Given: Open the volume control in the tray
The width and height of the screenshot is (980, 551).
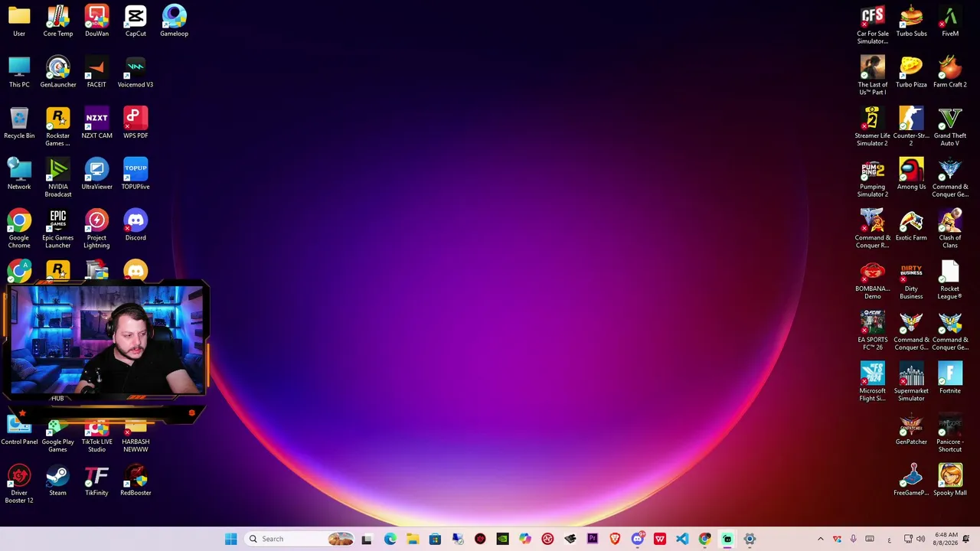Looking at the screenshot, I should 920,539.
